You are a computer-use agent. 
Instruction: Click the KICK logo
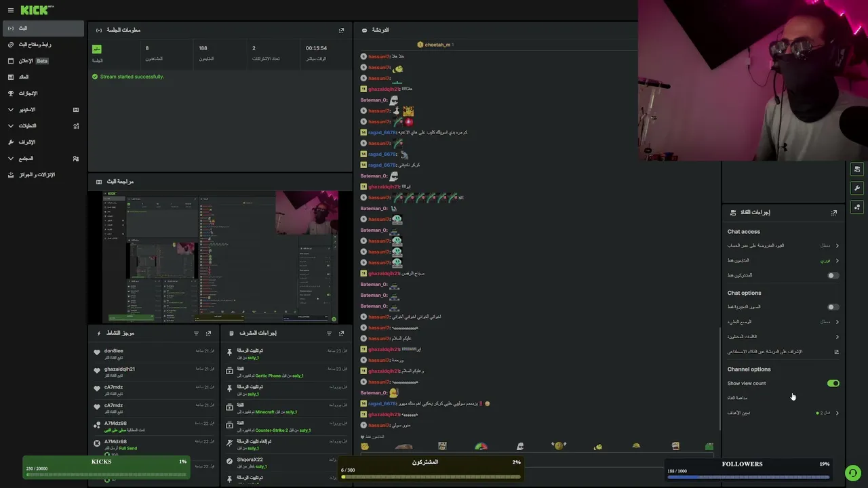35,10
